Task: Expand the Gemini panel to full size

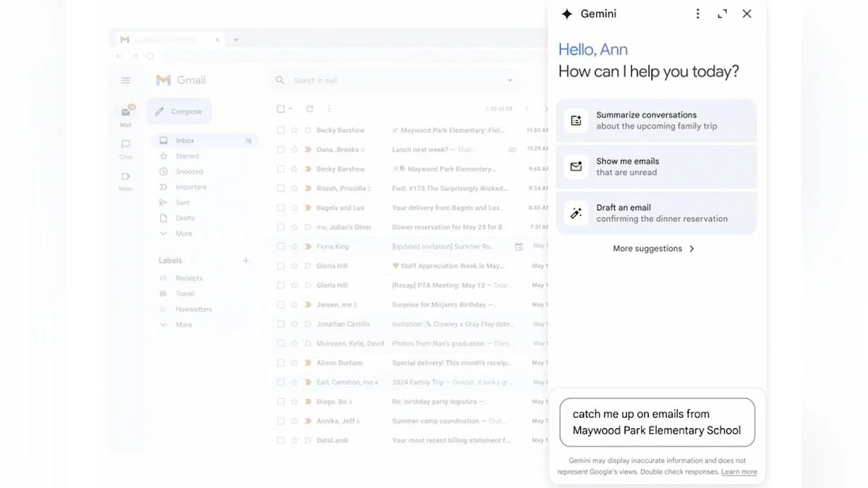Action: tap(722, 14)
